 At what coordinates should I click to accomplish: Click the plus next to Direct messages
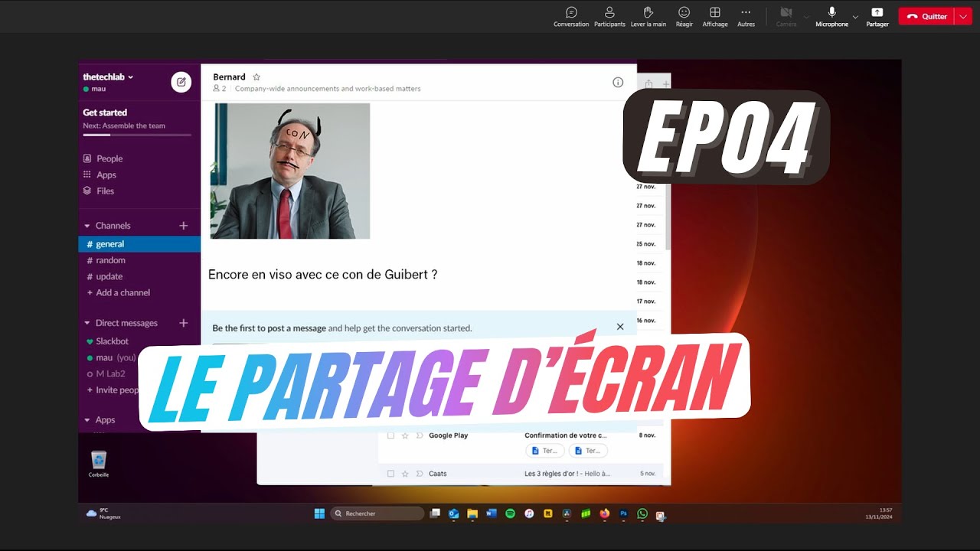183,323
